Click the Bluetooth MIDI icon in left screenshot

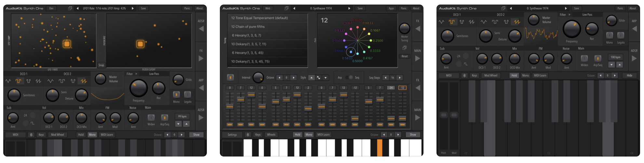(31, 134)
